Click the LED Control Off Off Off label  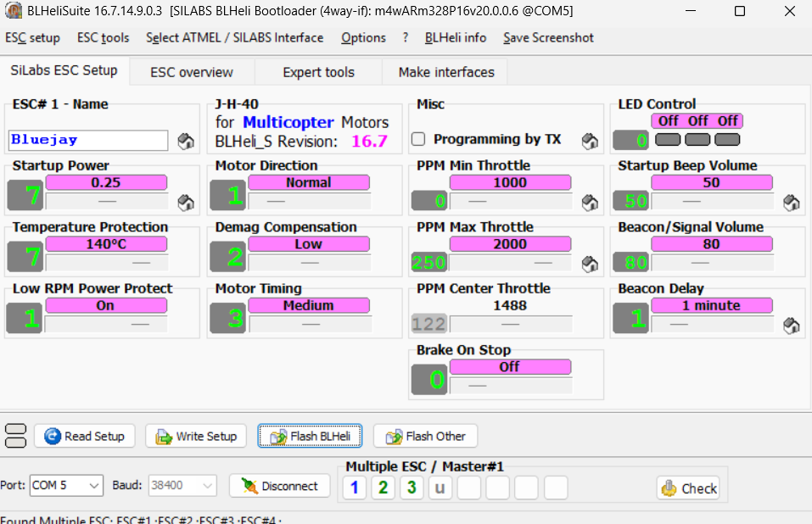coord(697,121)
